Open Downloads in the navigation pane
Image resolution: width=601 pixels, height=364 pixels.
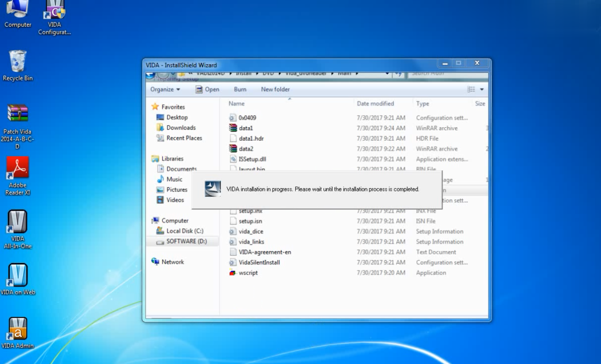tap(177, 127)
